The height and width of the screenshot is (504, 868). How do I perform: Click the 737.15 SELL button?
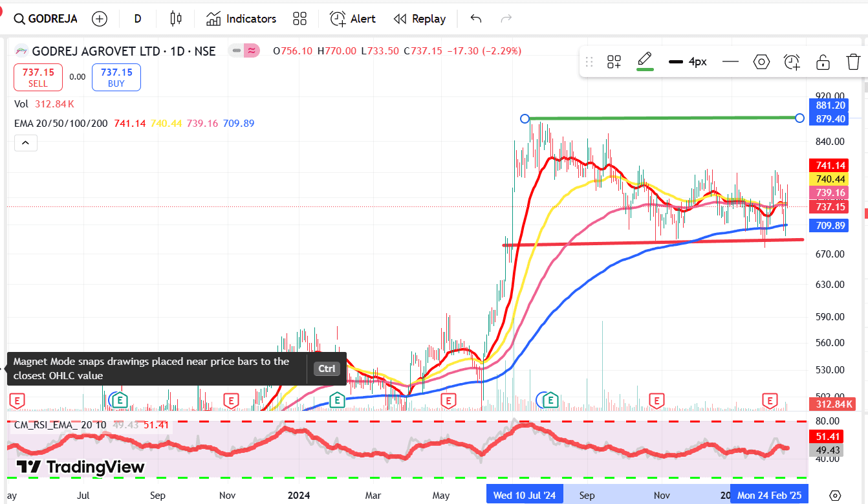pos(38,78)
